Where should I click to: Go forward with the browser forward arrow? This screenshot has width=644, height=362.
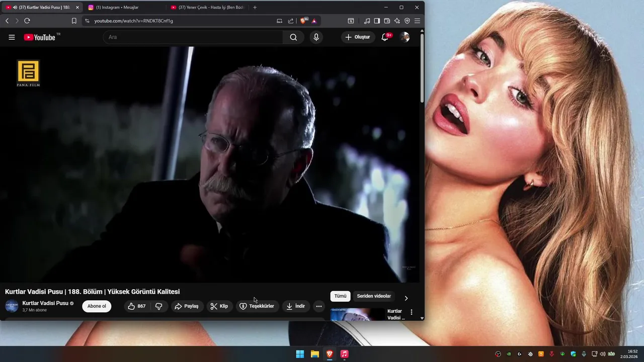point(17,21)
